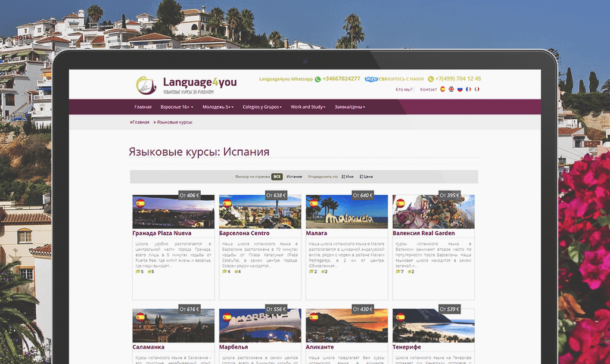Click Тенерифе beach thumbnail
The width and height of the screenshot is (610, 364).
click(x=434, y=325)
